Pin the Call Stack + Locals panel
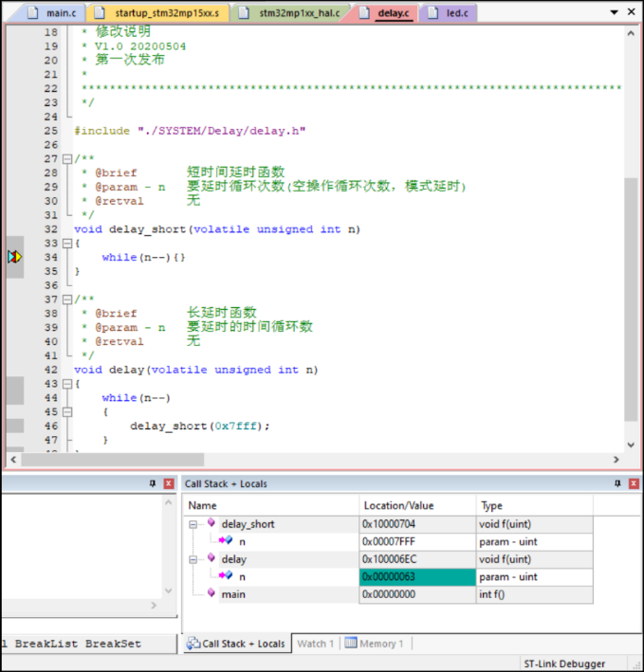This screenshot has height=672, width=644. pos(617,483)
